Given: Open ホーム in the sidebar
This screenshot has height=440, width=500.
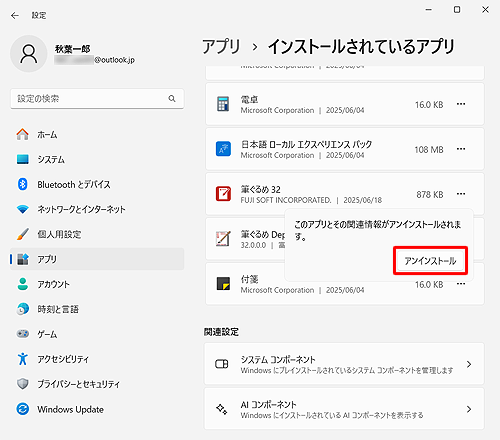Looking at the screenshot, I should coord(97,135).
